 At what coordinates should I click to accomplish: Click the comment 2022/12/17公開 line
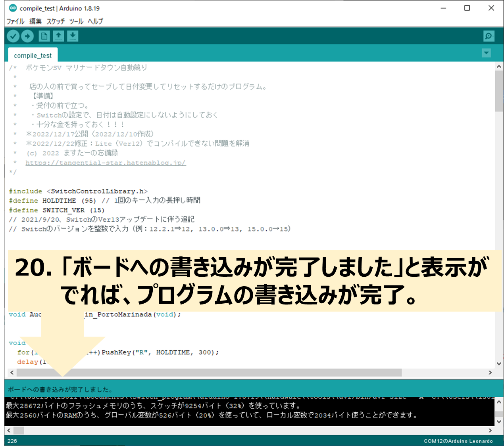coord(90,134)
